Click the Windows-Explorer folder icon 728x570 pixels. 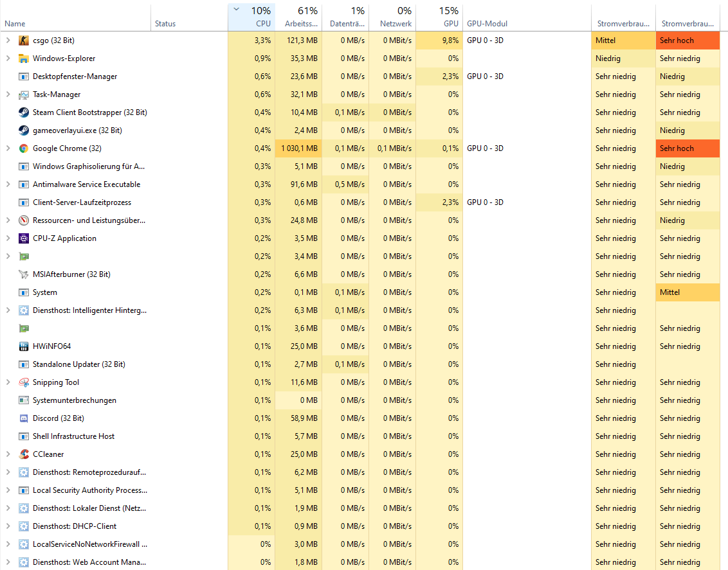coord(24,58)
